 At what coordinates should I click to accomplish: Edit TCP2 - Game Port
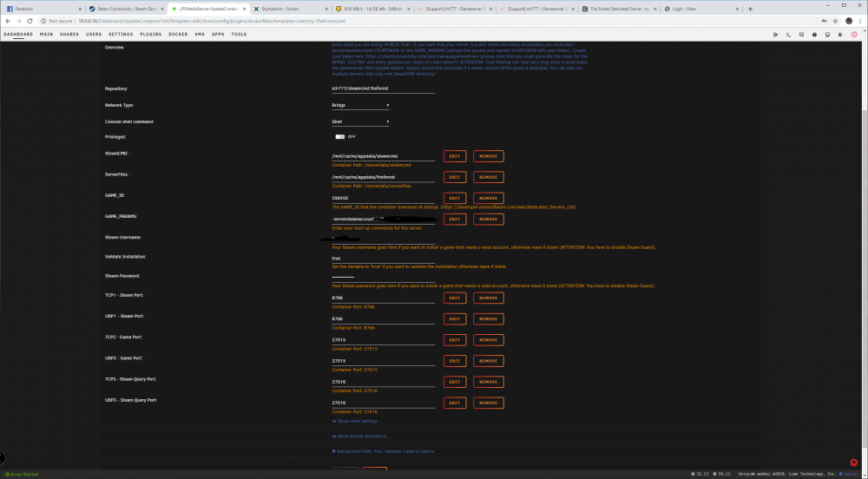pyautogui.click(x=455, y=340)
